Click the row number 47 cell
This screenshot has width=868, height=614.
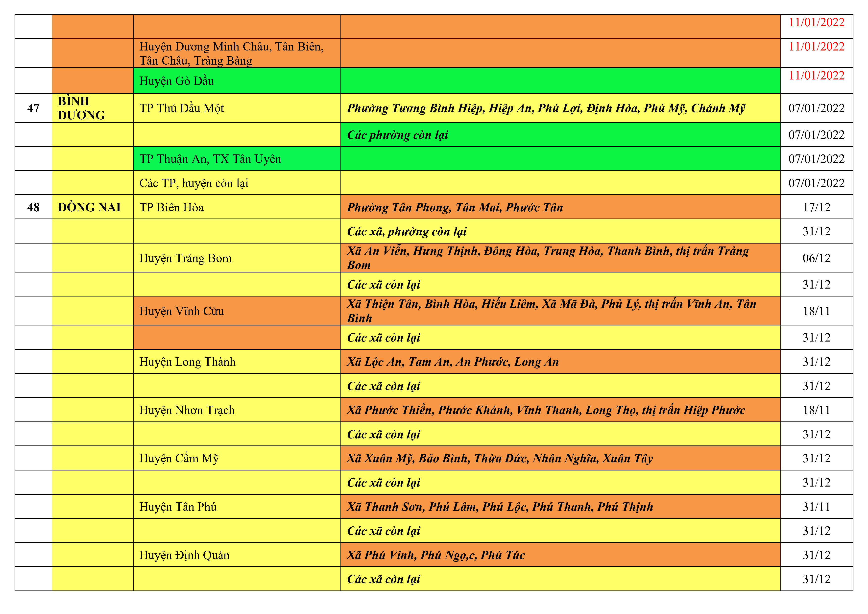pos(33,108)
